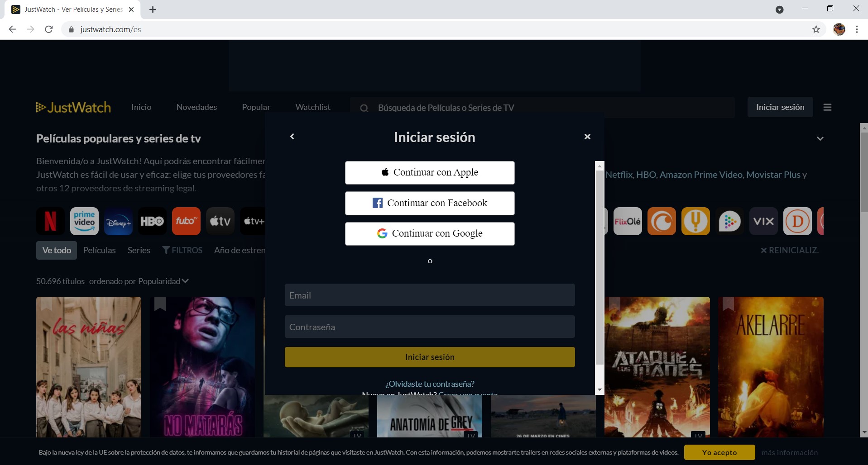Toggle the 'Series' filter
This screenshot has width=868, height=465.
tap(139, 250)
